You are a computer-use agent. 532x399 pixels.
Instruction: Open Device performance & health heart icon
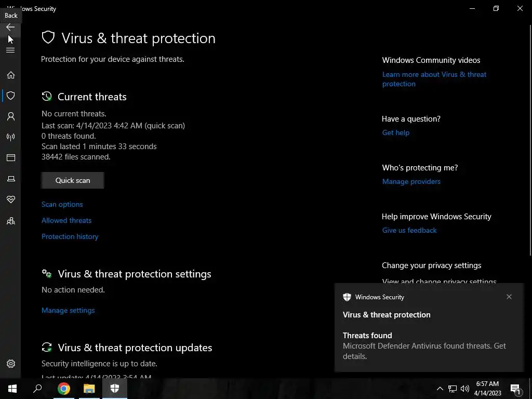10,199
